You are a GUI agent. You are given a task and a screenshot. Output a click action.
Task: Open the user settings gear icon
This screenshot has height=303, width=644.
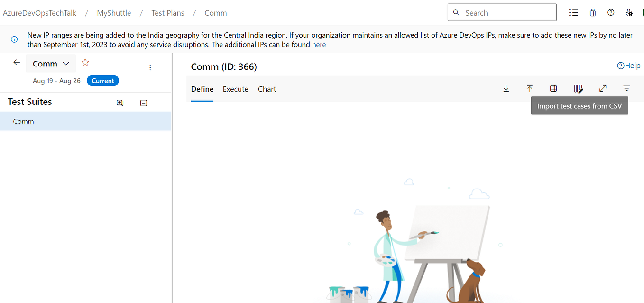[629, 12]
